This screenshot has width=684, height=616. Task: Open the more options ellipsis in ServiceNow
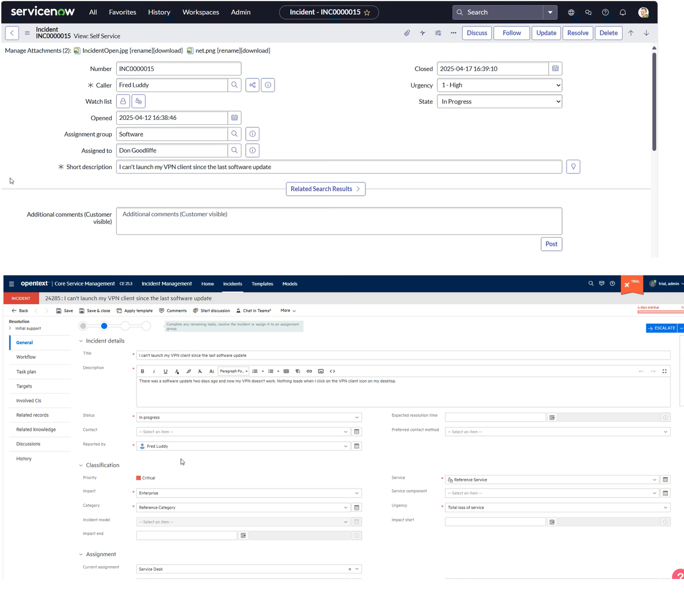coord(454,33)
